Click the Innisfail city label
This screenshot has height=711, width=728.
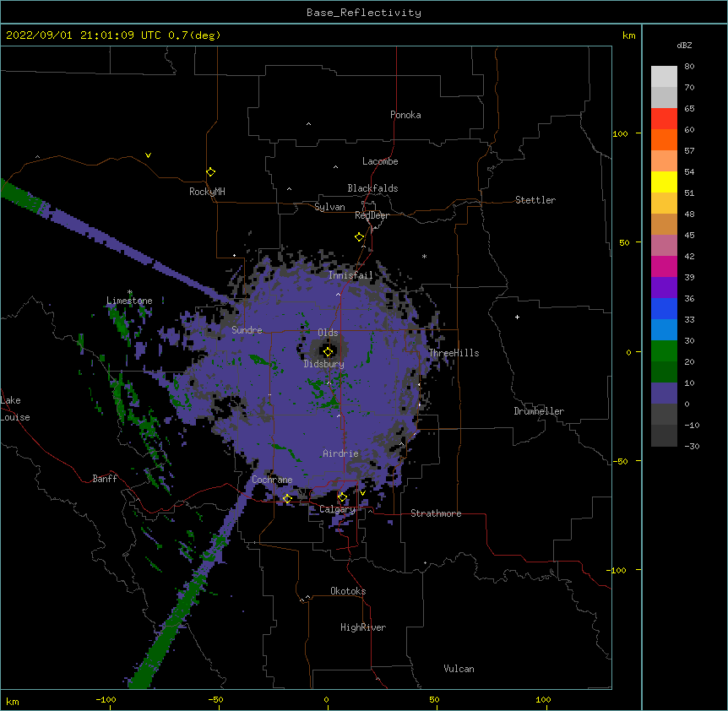351,275
